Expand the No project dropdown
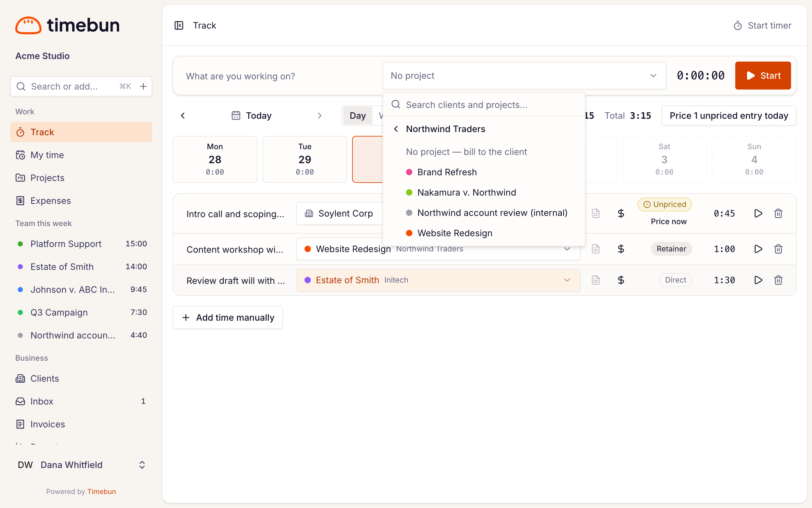The image size is (812, 508). click(524, 76)
